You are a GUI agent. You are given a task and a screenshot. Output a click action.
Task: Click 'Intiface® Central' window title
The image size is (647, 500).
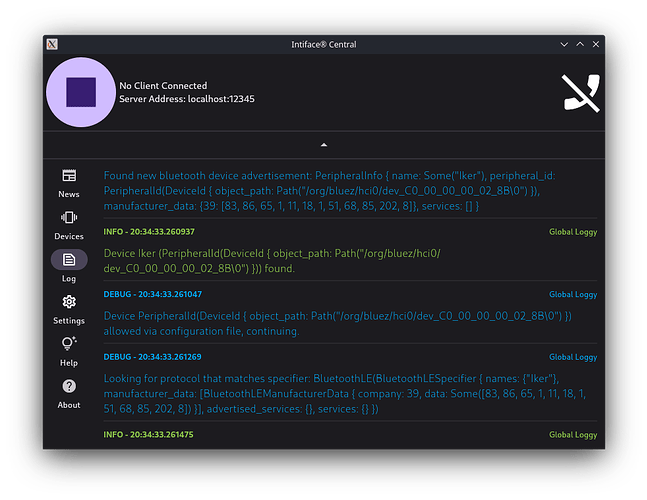324,45
